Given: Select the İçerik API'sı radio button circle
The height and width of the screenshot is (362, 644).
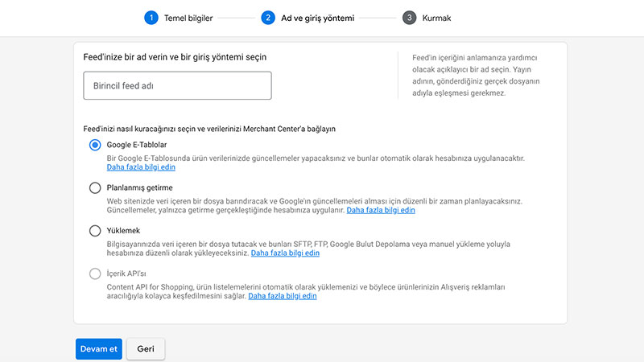Looking at the screenshot, I should pos(95,274).
